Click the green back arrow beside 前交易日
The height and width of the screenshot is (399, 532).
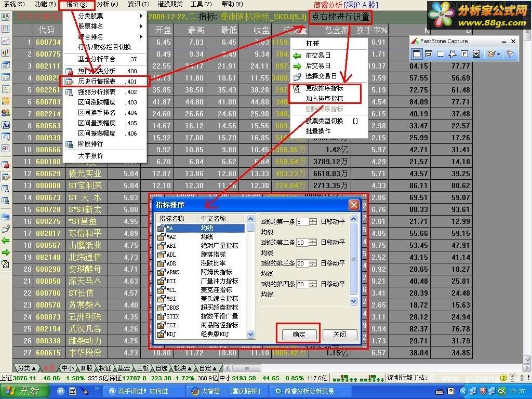(297, 56)
